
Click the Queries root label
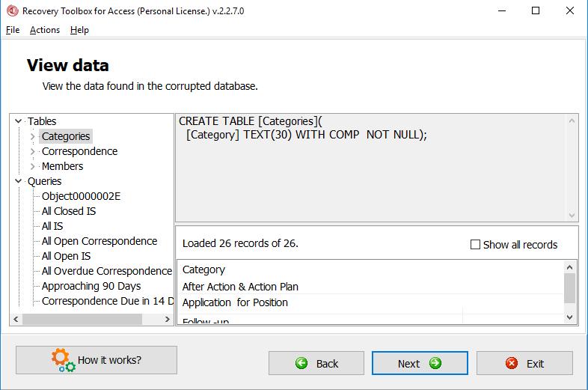44,181
